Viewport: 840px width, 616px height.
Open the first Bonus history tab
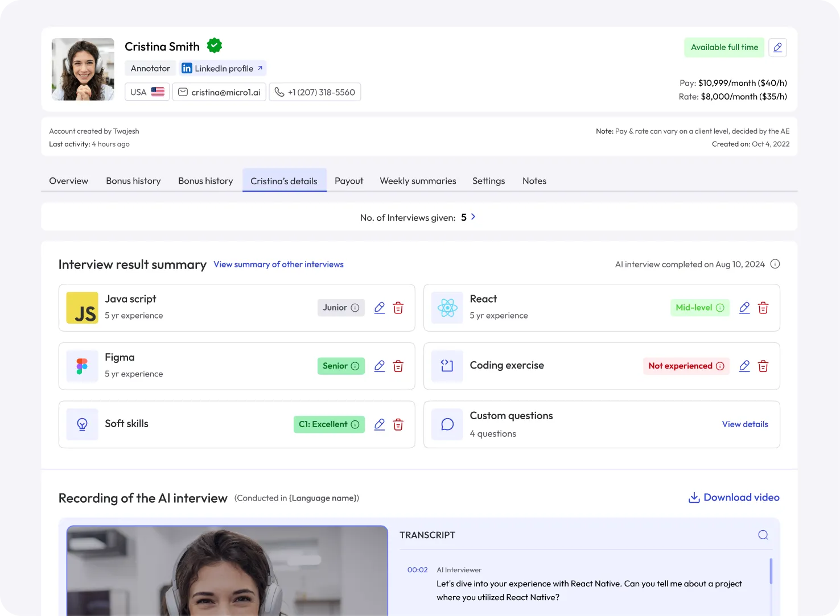133,181
